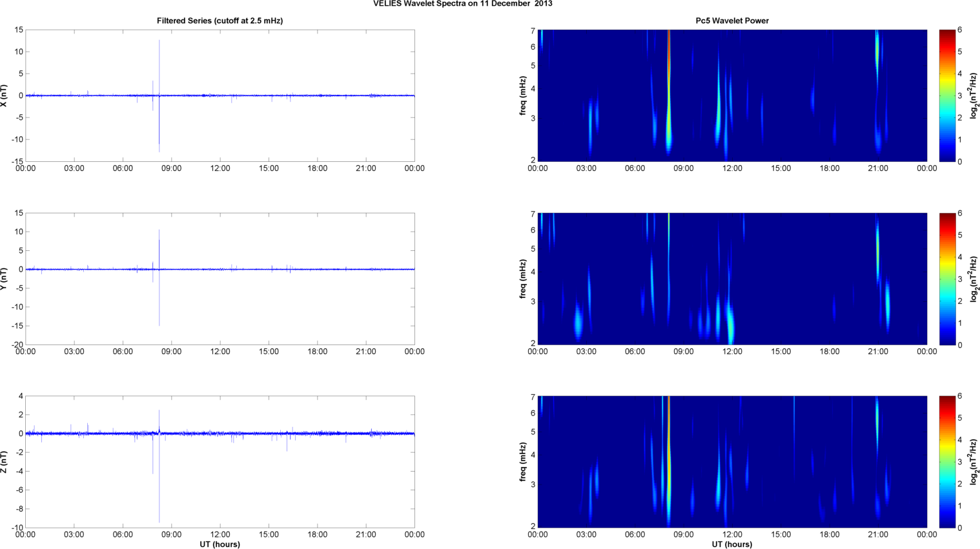
Task: Select the 'Pc5 Wavelet Power' heading
Action: pyautogui.click(x=732, y=21)
